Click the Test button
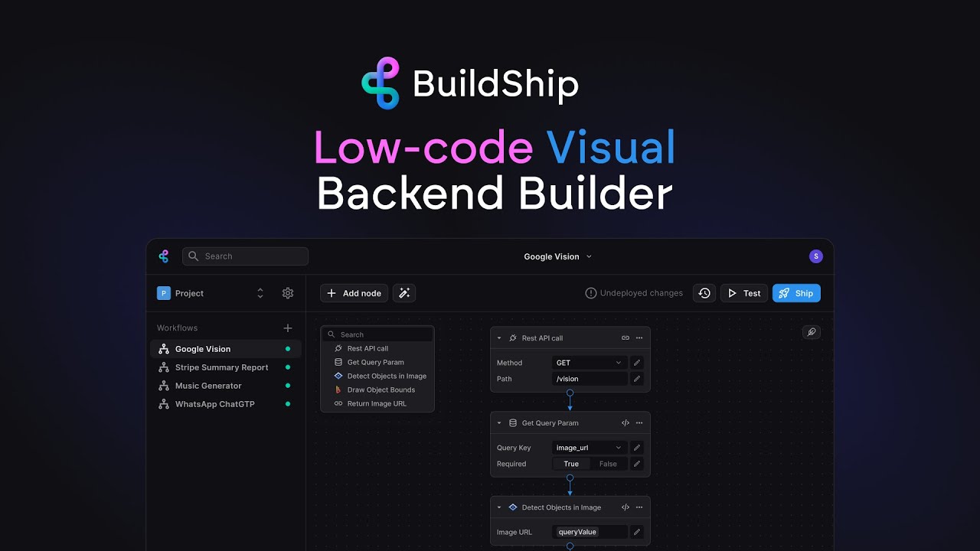Screen dimensions: 980x551 [744, 293]
